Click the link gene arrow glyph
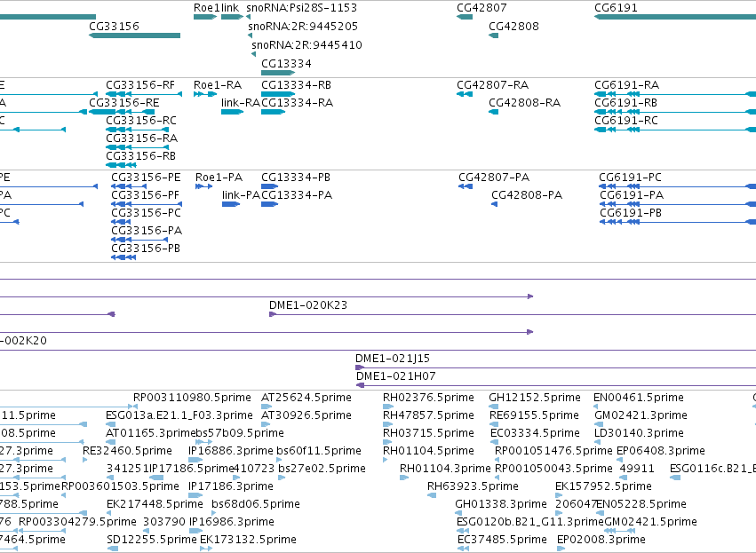 (x=233, y=17)
